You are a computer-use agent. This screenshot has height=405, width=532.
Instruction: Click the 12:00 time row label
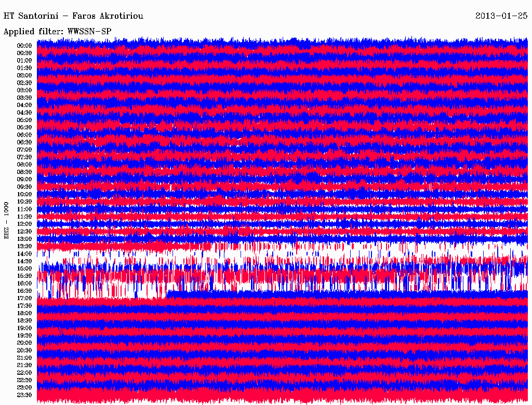click(x=24, y=224)
